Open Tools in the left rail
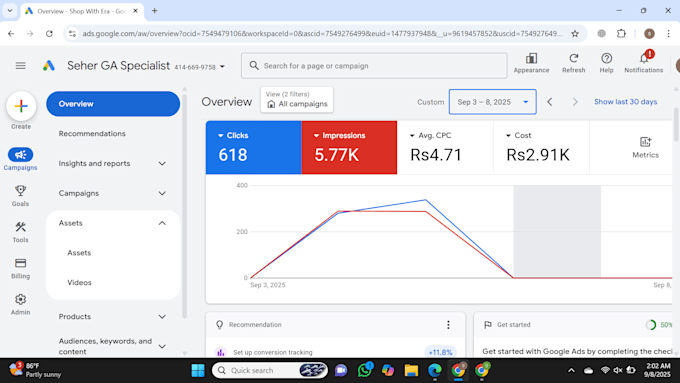This screenshot has width=680, height=383. click(20, 232)
